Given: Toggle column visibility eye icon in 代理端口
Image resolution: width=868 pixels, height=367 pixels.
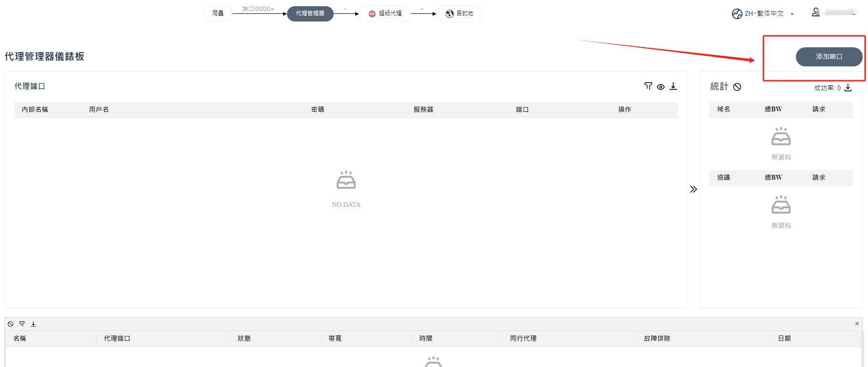Looking at the screenshot, I should [661, 86].
